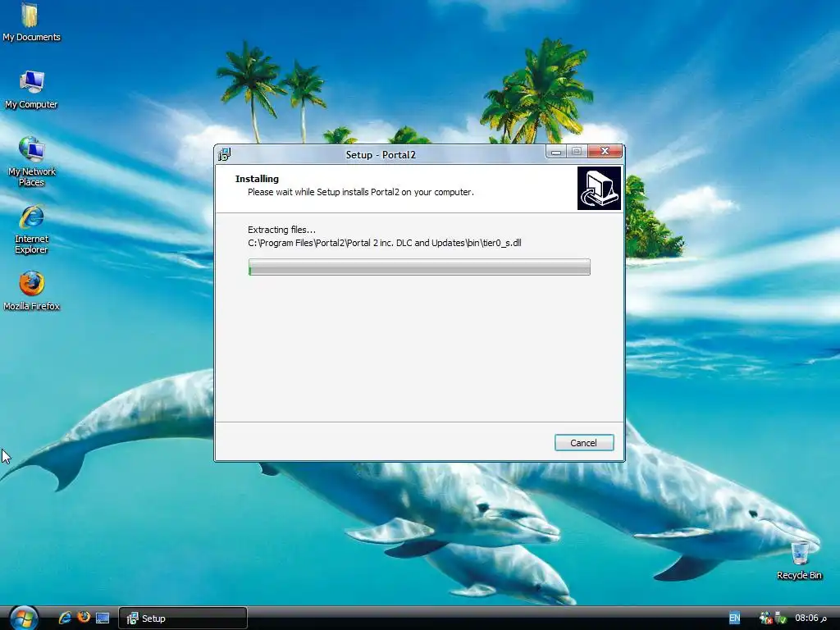This screenshot has width=840, height=630.
Task: Click the setup icon in title bar
Action: pos(225,154)
